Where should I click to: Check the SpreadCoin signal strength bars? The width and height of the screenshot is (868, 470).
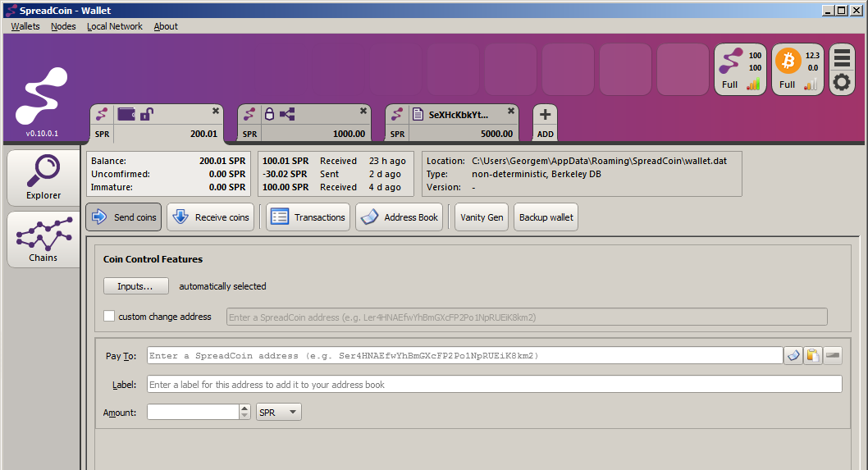click(x=753, y=84)
